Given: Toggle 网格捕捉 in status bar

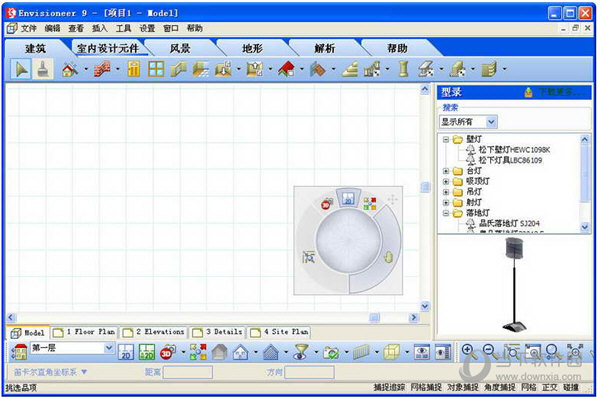Looking at the screenshot, I should coord(426,388).
